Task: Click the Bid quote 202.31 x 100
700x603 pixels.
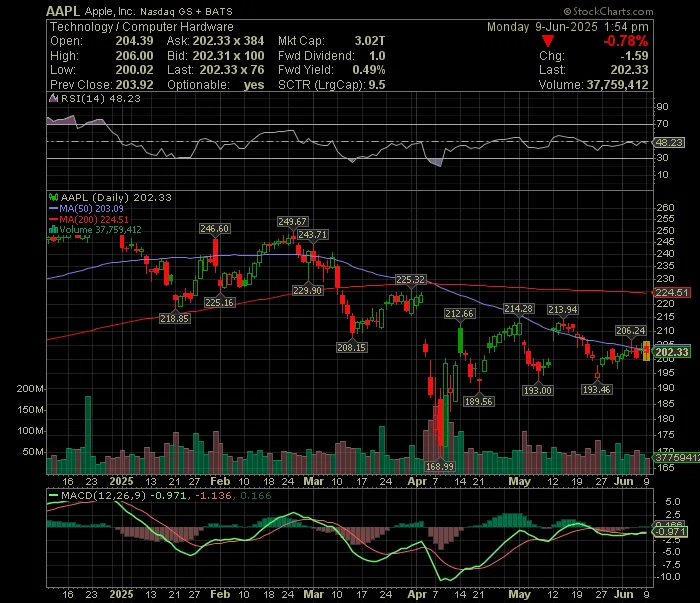Action: 228,56
